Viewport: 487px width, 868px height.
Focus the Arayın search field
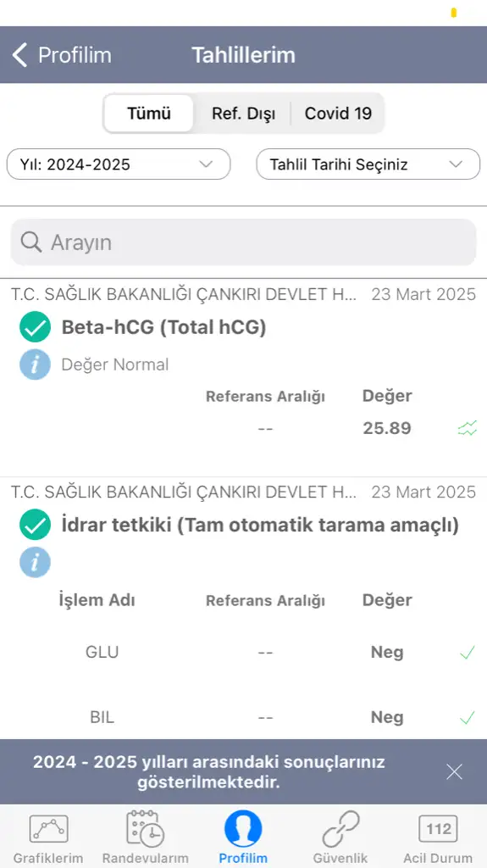243,242
